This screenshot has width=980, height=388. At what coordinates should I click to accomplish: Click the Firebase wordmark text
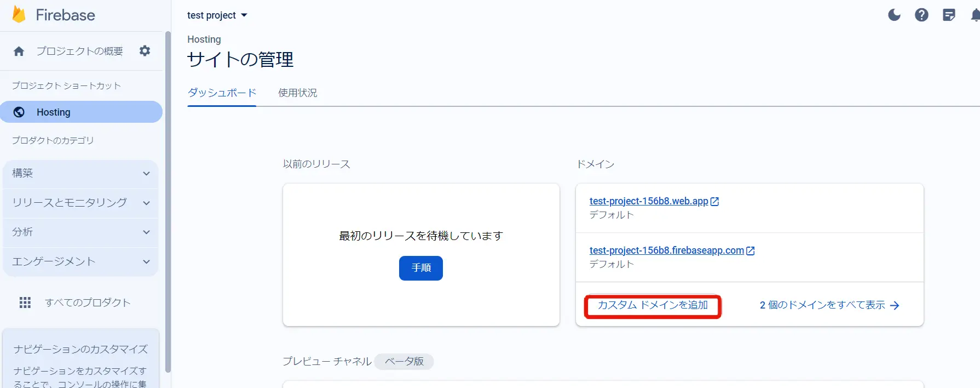[x=65, y=15]
